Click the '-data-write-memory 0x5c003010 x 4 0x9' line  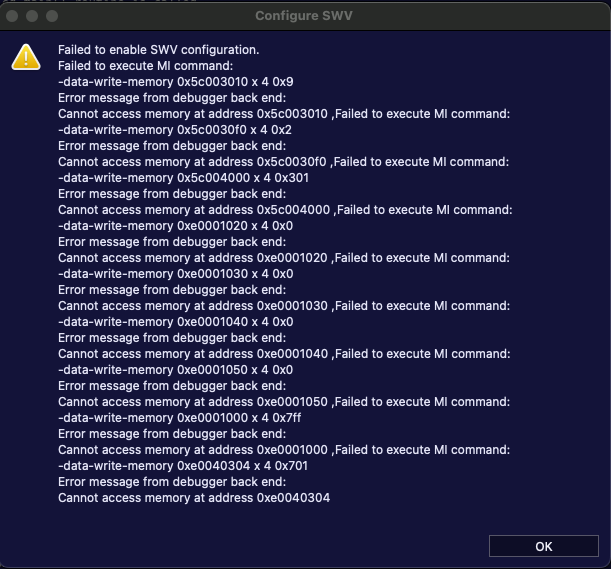[175, 82]
